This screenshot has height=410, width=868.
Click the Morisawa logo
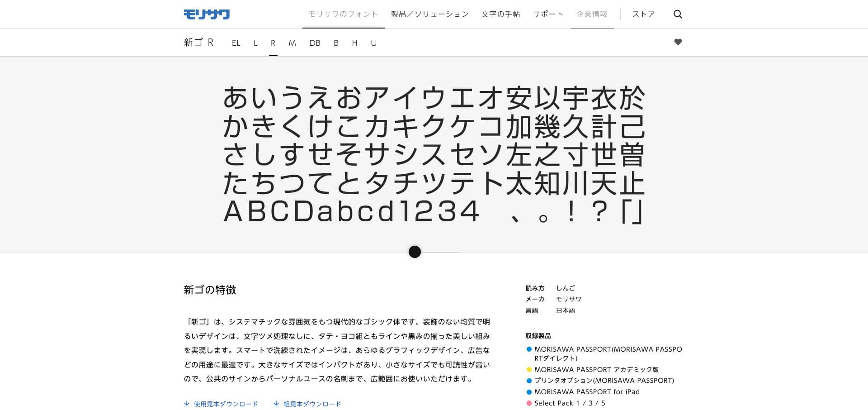[207, 14]
